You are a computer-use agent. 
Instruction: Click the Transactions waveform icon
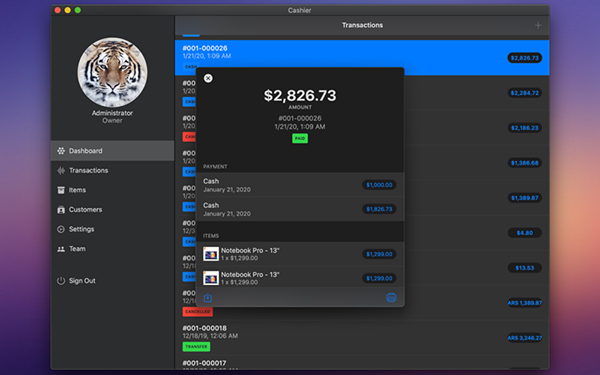coord(61,170)
